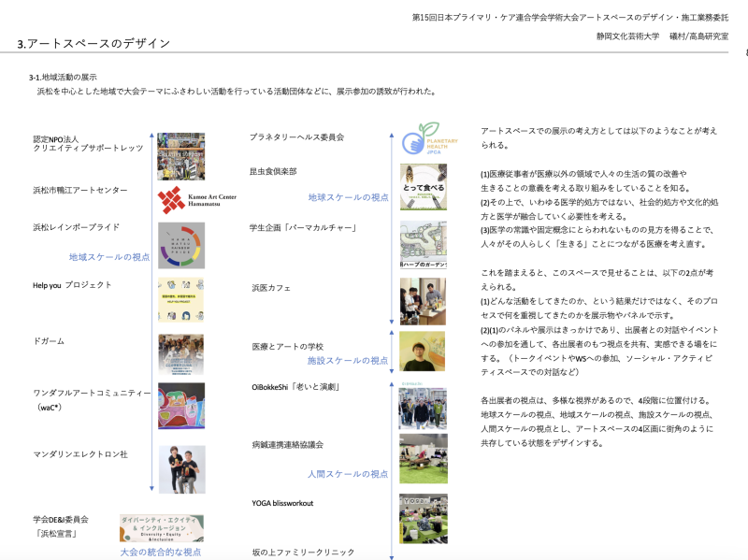
Task: Click the OiBokkeShi crowd photo
Action: [423, 408]
